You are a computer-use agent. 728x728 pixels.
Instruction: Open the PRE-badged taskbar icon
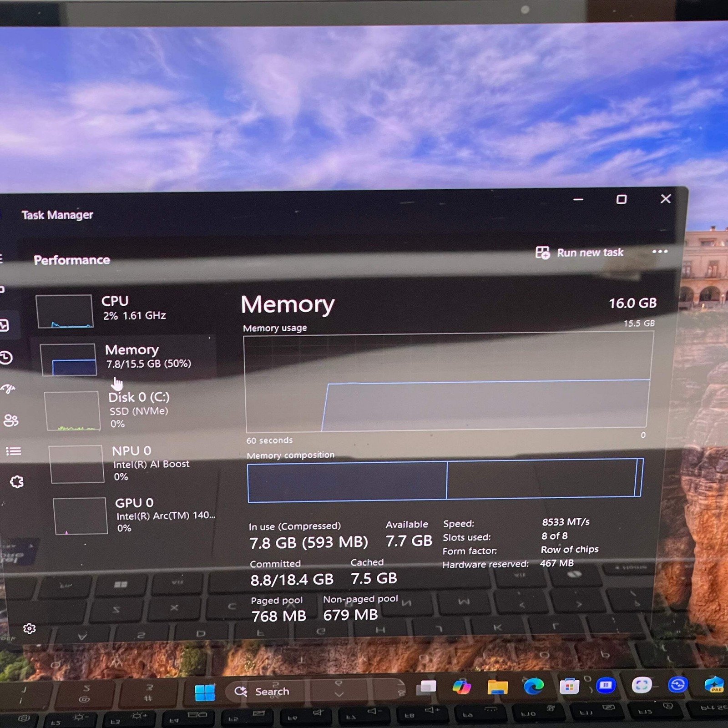pos(714,684)
